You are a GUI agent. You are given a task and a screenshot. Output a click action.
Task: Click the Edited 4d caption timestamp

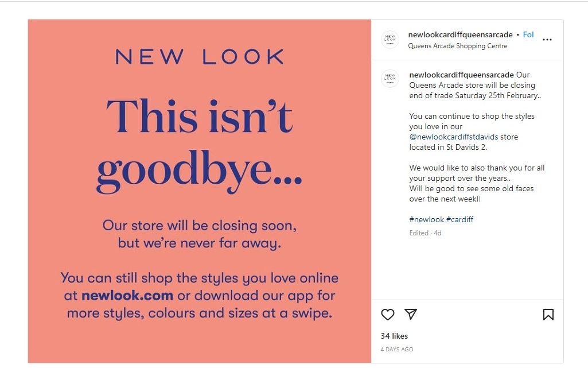coord(425,233)
